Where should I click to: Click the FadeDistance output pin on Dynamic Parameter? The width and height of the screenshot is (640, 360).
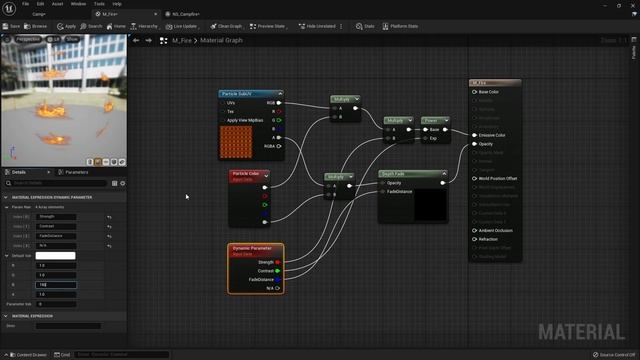[278, 280]
